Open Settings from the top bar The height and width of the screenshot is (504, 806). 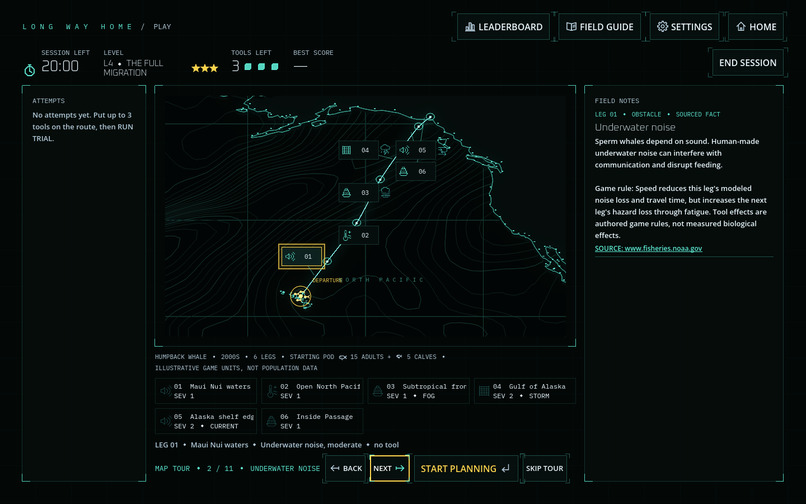(x=684, y=27)
